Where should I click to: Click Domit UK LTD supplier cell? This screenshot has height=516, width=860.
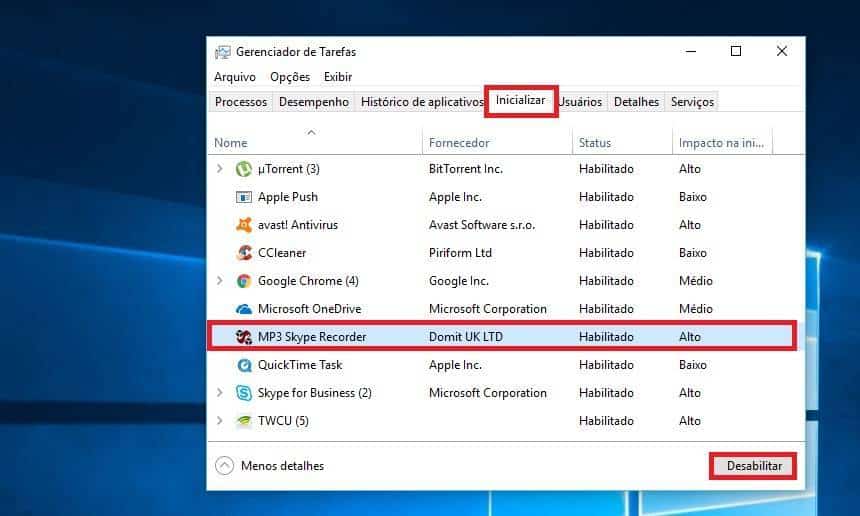point(466,337)
